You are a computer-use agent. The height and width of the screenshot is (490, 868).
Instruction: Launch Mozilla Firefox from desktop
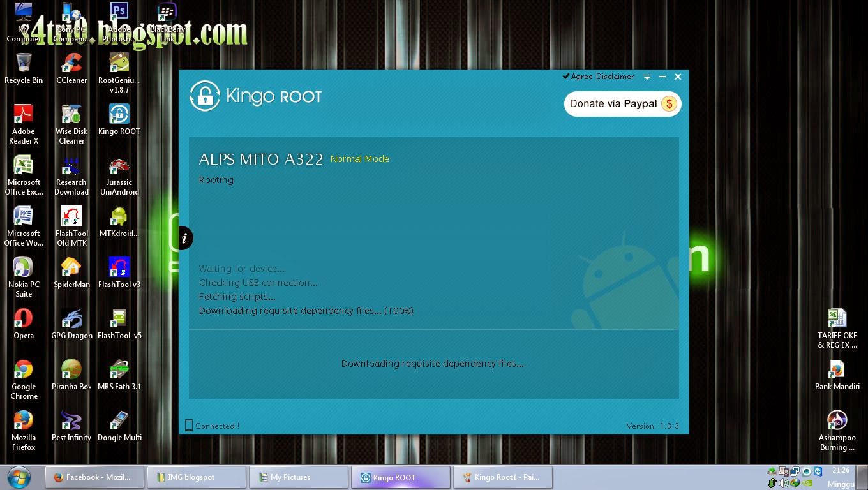[24, 430]
